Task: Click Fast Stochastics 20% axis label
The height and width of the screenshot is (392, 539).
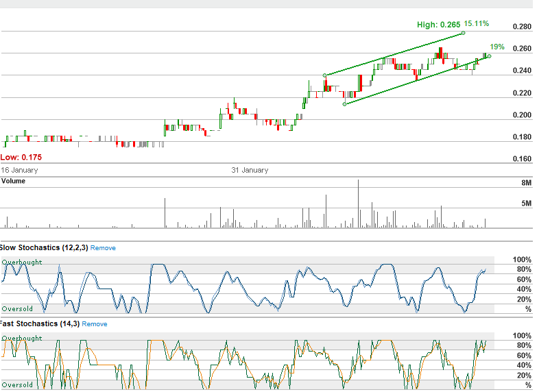Action: click(524, 376)
